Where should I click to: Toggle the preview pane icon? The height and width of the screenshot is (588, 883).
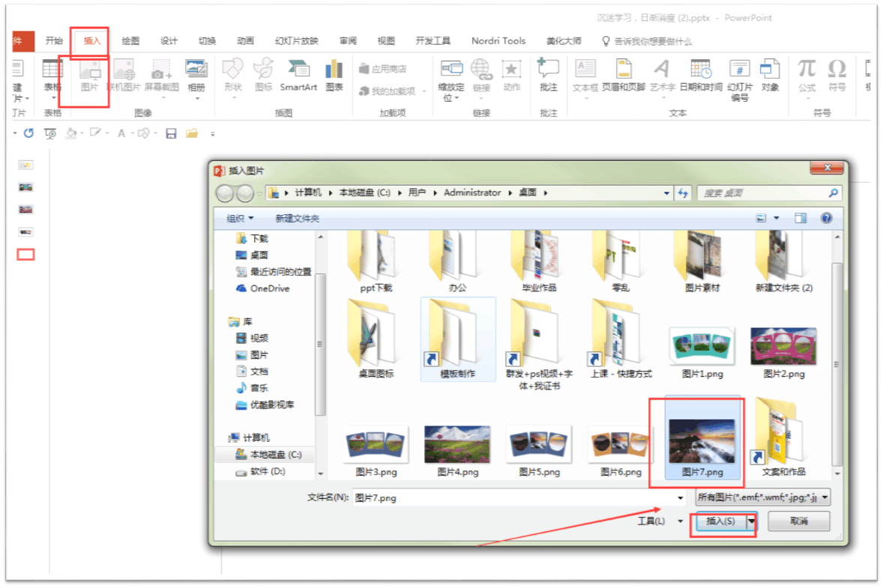801,218
